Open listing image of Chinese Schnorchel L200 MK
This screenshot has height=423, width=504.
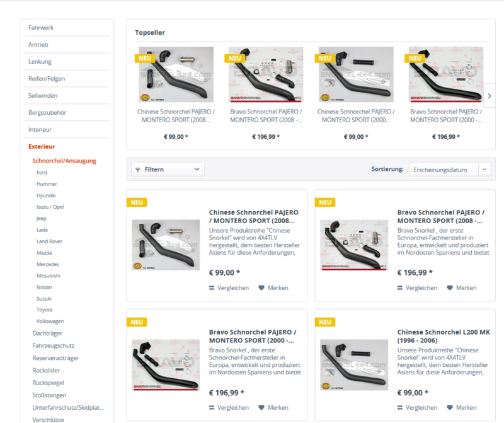(354, 365)
